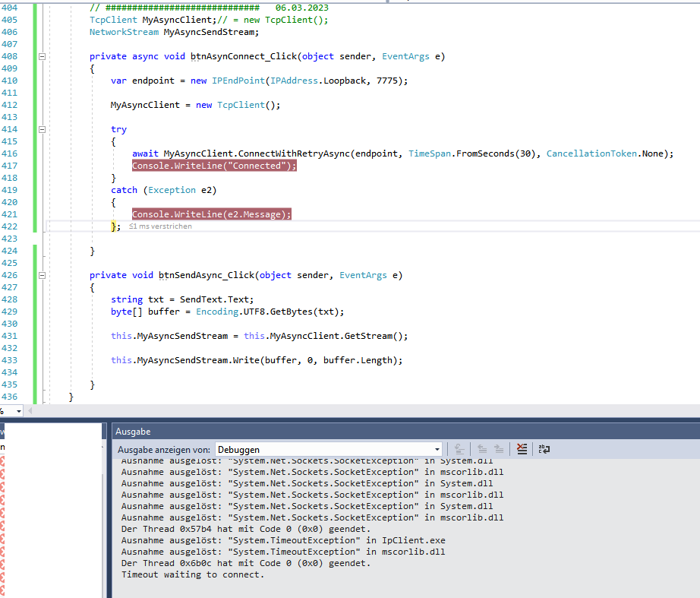700x598 pixels.
Task: Click the 'Timeout waiting to connect.' output line
Action: [x=193, y=574]
